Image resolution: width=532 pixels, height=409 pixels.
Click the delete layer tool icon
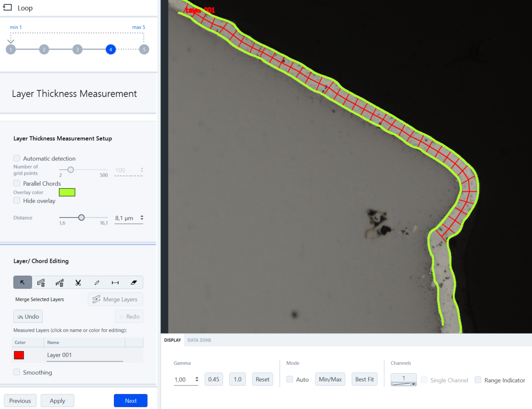41,283
